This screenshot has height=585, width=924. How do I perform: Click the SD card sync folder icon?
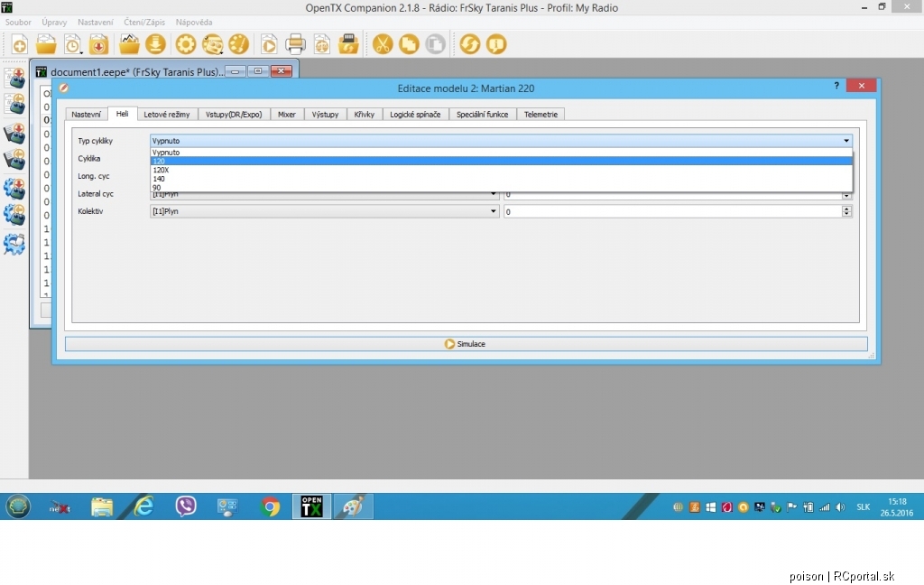[x=348, y=44]
